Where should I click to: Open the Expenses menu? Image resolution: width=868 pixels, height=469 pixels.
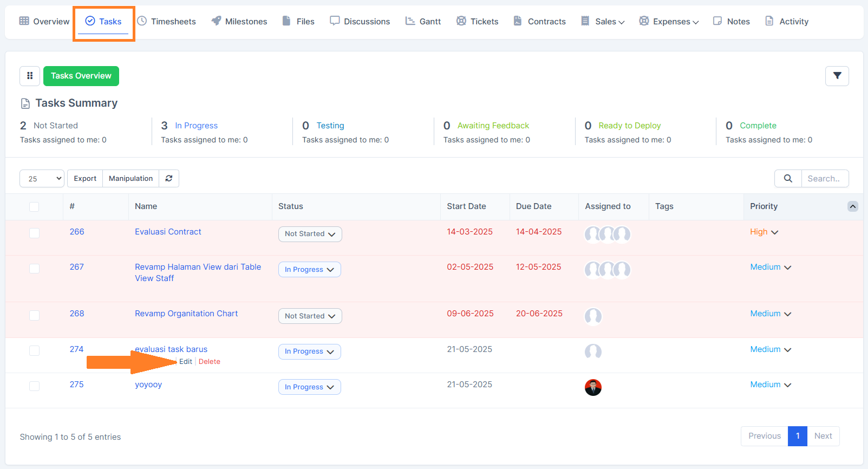(669, 22)
